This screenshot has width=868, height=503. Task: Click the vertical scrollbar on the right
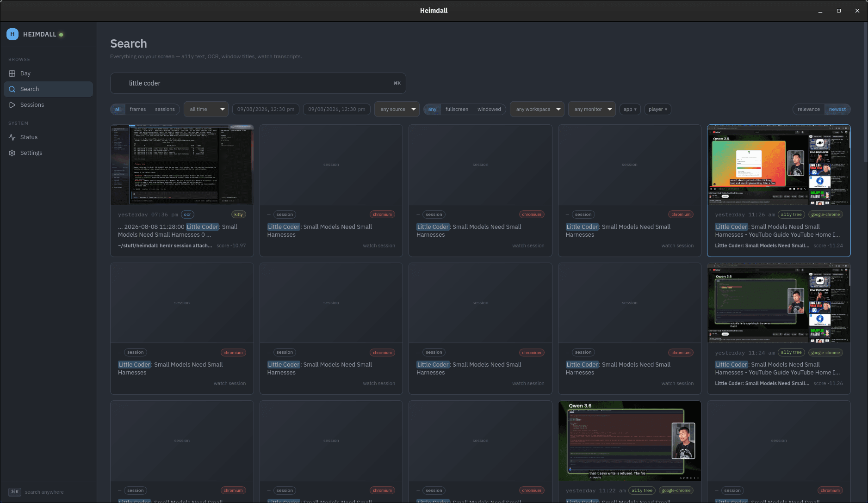(865, 92)
